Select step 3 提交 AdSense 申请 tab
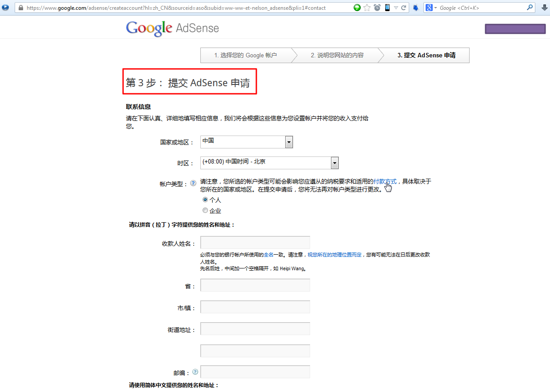The width and height of the screenshot is (550, 392). [426, 55]
